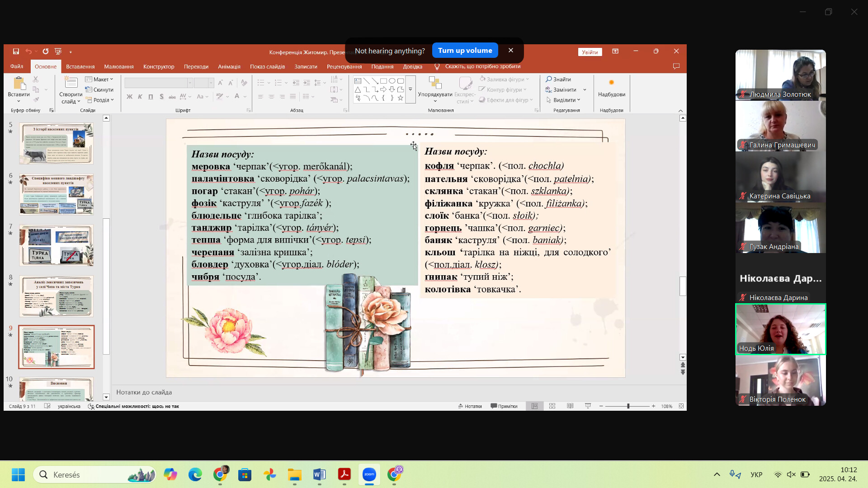Click the Arrange (Упорядкувати) icon
Viewport: 868px width, 488px height.
[435, 83]
